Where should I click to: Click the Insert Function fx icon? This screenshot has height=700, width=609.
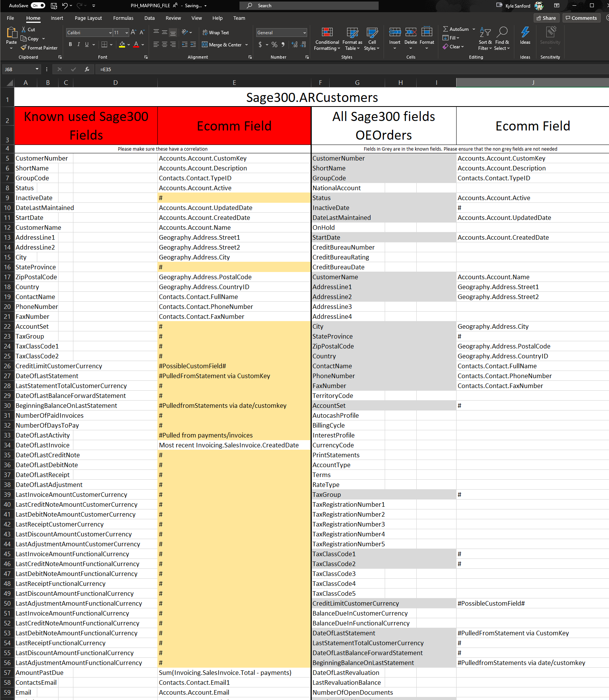click(87, 69)
